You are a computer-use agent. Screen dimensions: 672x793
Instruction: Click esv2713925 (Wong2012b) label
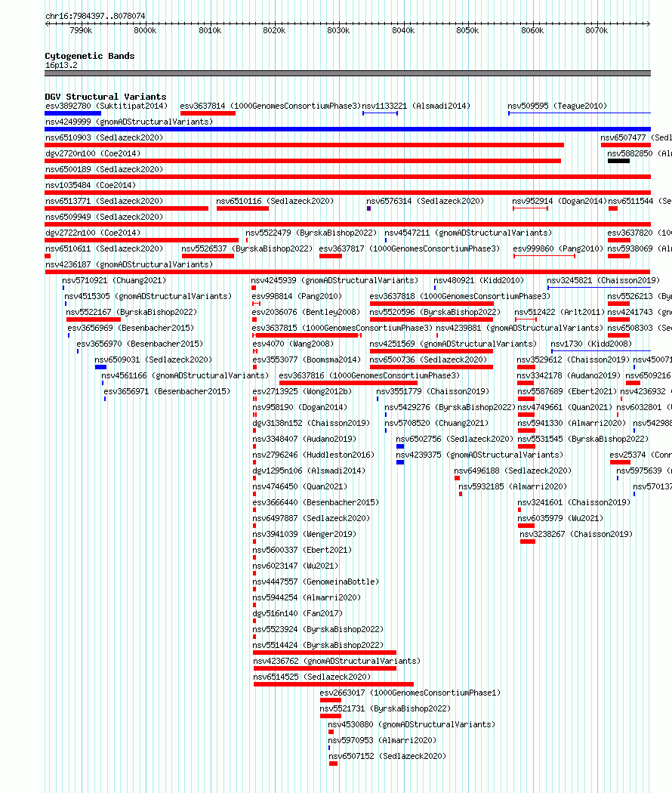click(302, 391)
